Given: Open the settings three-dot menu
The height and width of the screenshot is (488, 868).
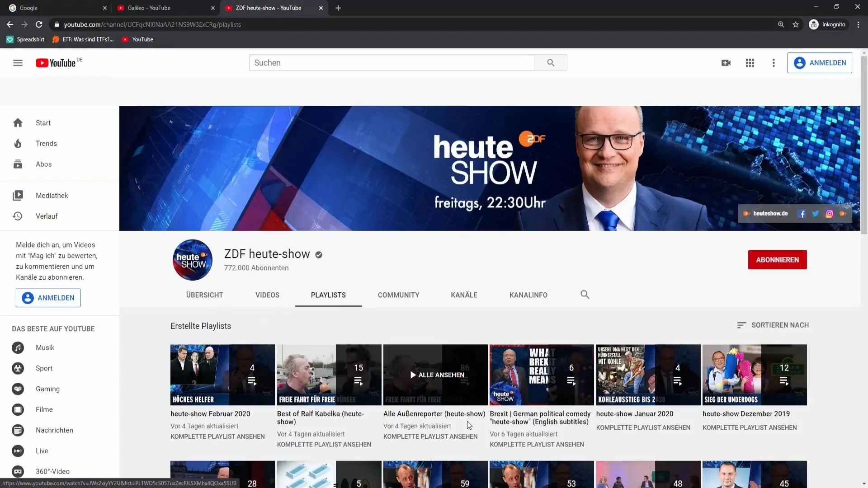Looking at the screenshot, I should click(x=773, y=63).
